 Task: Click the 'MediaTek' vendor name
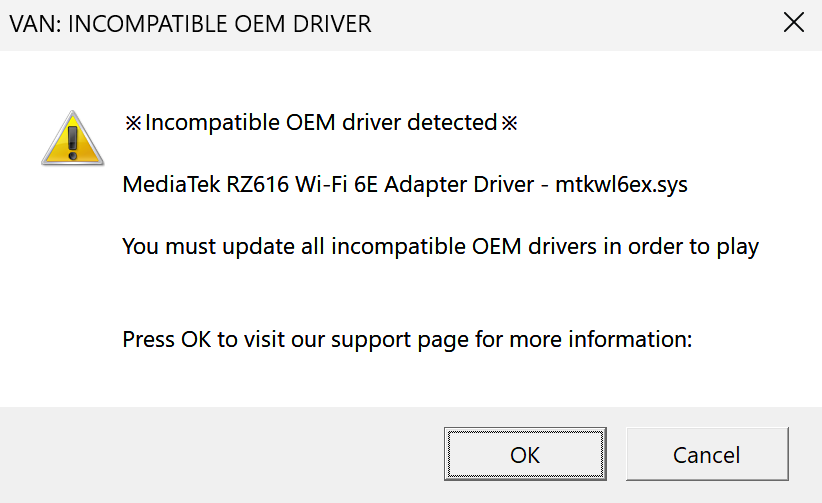click(x=164, y=185)
